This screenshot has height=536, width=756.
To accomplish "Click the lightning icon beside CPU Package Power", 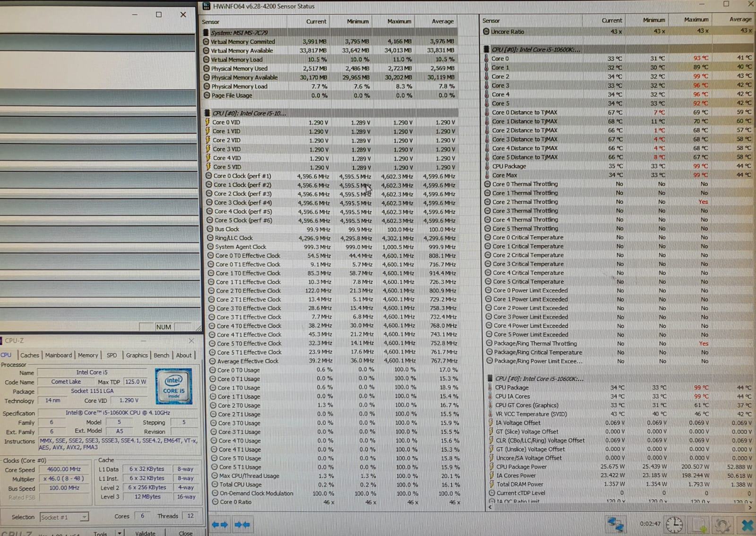I will [491, 467].
